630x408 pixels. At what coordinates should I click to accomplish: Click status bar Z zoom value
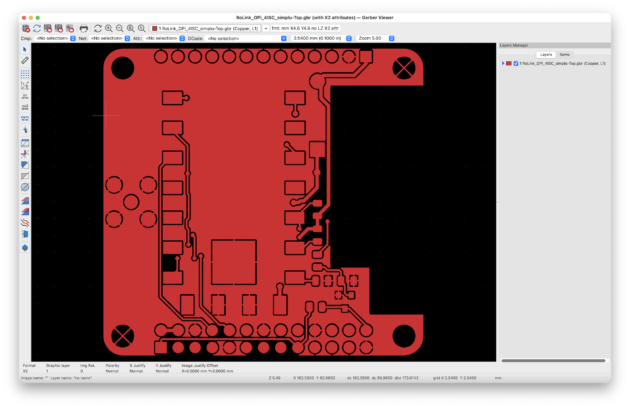pyautogui.click(x=274, y=378)
